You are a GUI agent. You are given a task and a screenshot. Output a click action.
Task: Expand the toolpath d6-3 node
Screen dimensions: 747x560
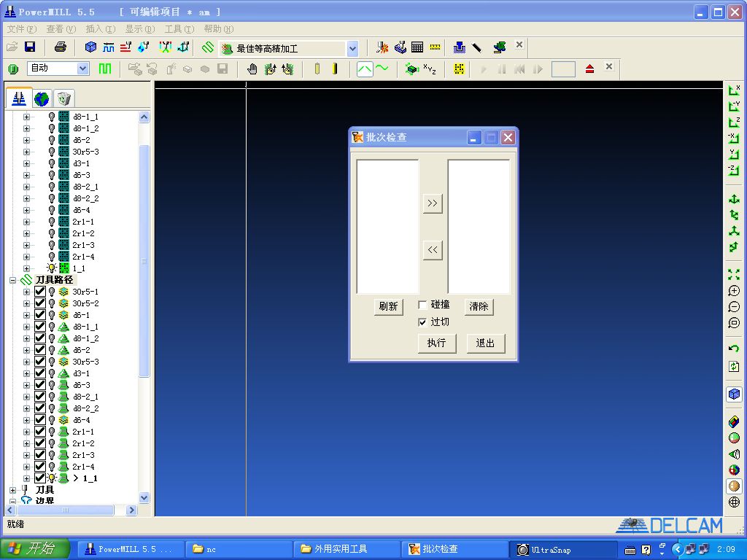pyautogui.click(x=27, y=385)
